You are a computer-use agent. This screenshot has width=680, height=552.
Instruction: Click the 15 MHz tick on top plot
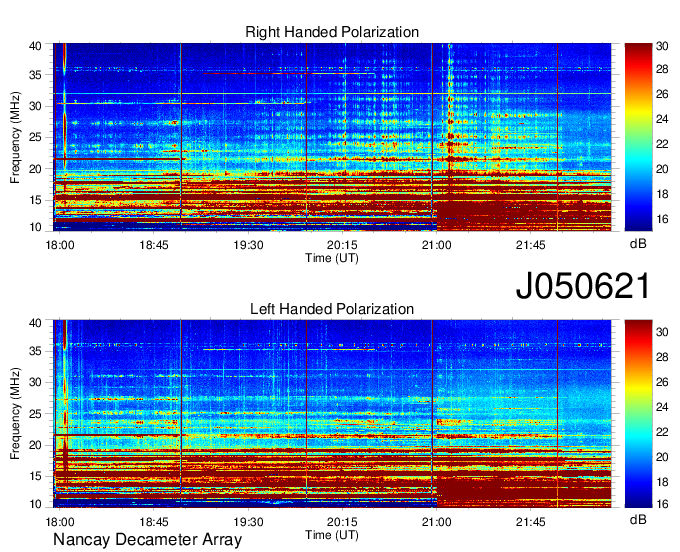coord(35,201)
